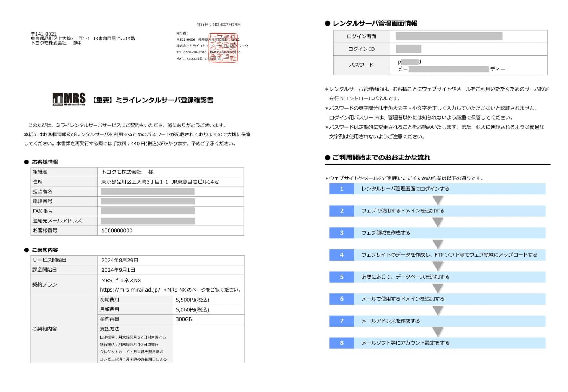
Task: Click step 3 ウェブ領域を作成する
Action: tap(386, 233)
